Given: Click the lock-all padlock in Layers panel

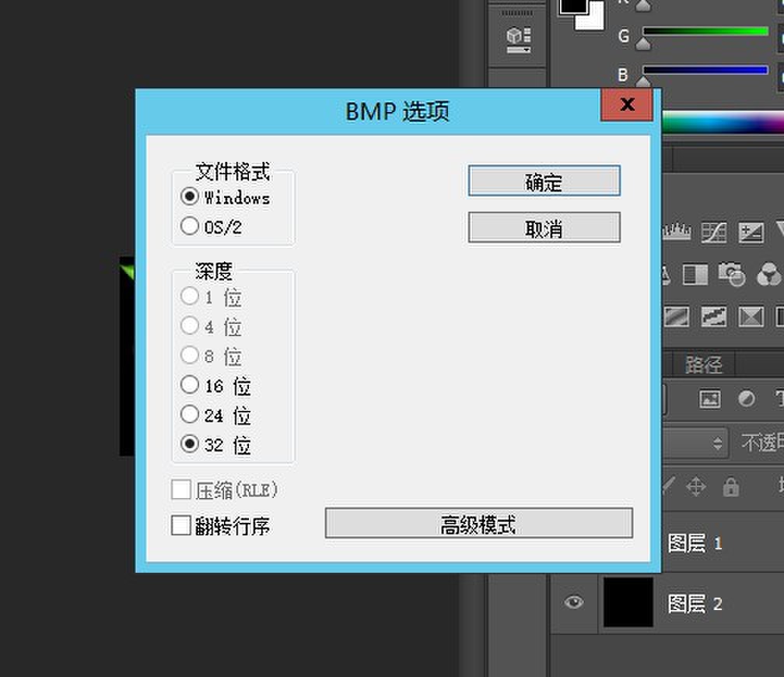Looking at the screenshot, I should [730, 487].
